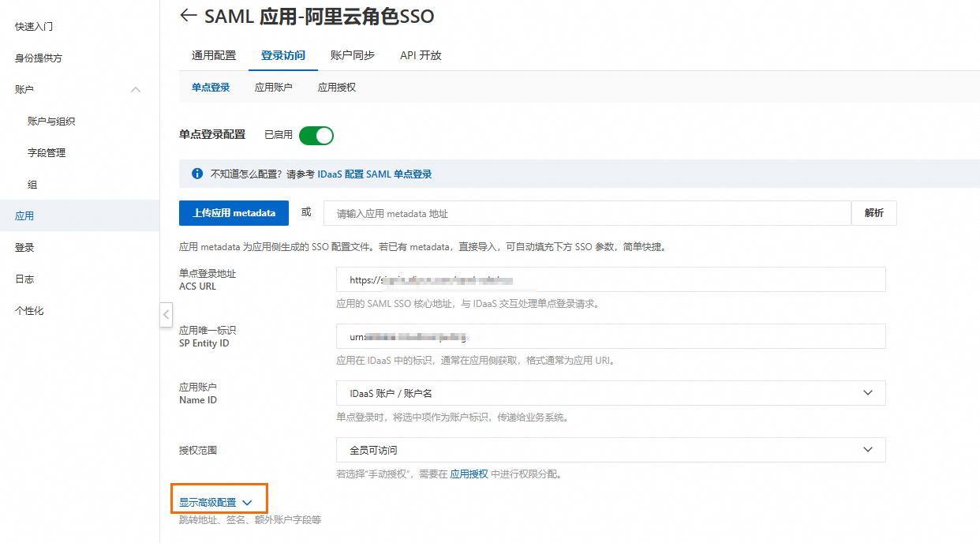Open the API 开放 tab
The width and height of the screenshot is (980, 543).
click(x=421, y=55)
